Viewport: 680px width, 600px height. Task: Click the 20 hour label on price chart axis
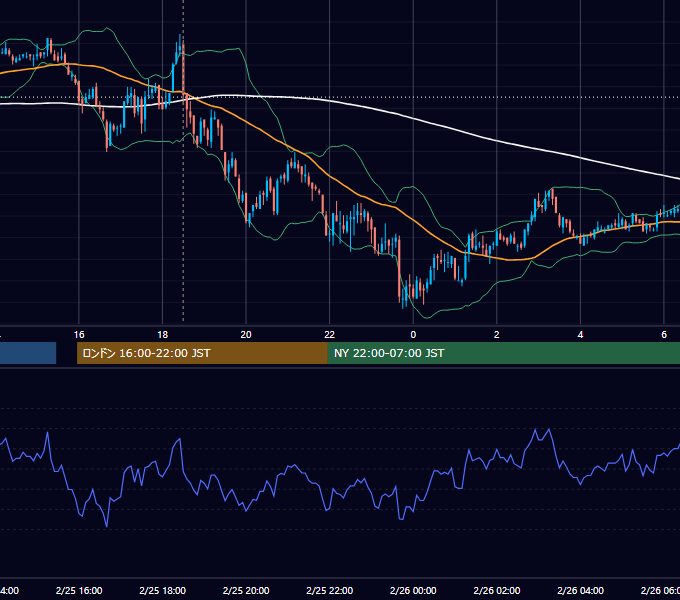[x=246, y=335]
